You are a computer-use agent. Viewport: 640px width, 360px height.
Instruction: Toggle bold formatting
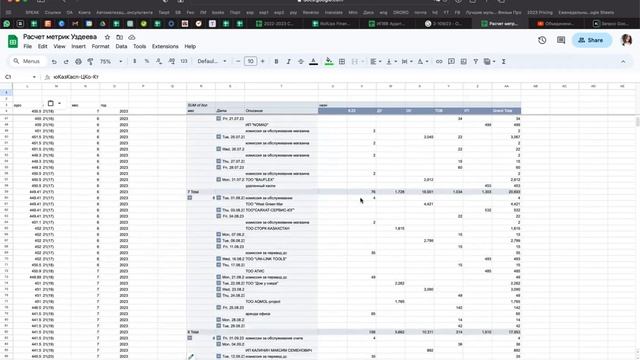pos(276,61)
